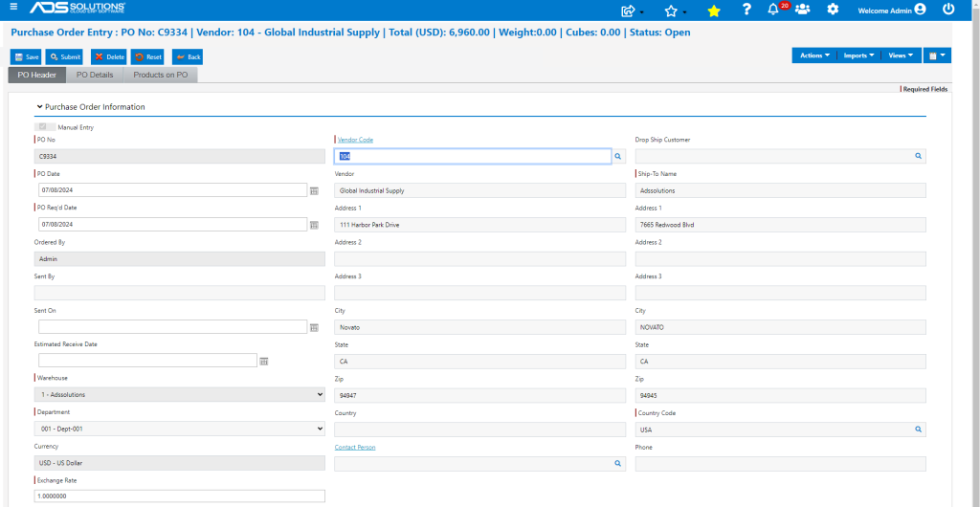Click Ship-To Name field Adssolutions

pyautogui.click(x=781, y=190)
